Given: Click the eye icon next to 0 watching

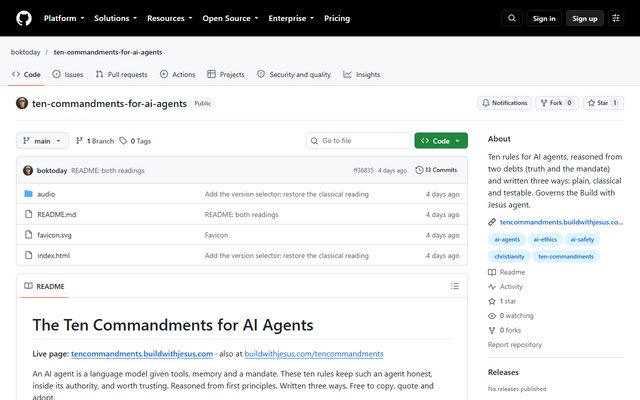Looking at the screenshot, I should [x=492, y=316].
